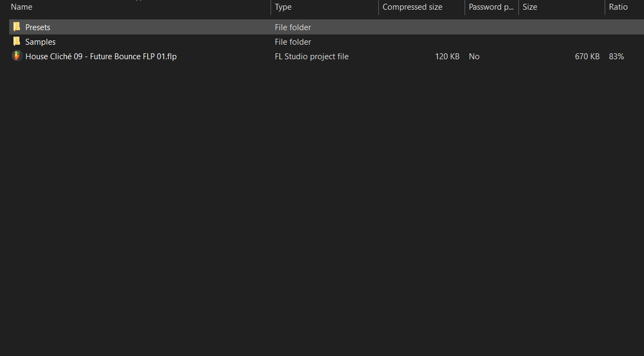Click the Samples folder icon
This screenshot has width=644, height=356.
coord(17,41)
